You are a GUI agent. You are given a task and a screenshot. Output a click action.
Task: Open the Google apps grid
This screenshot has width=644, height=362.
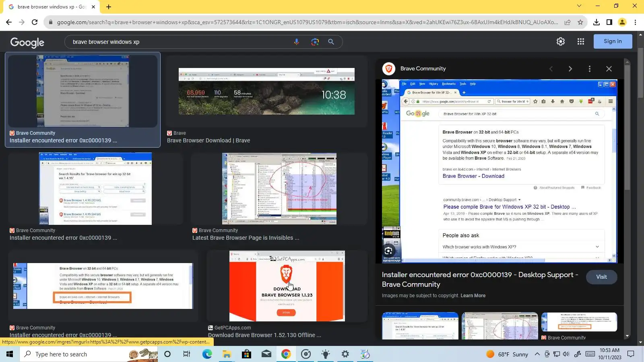[x=581, y=41]
